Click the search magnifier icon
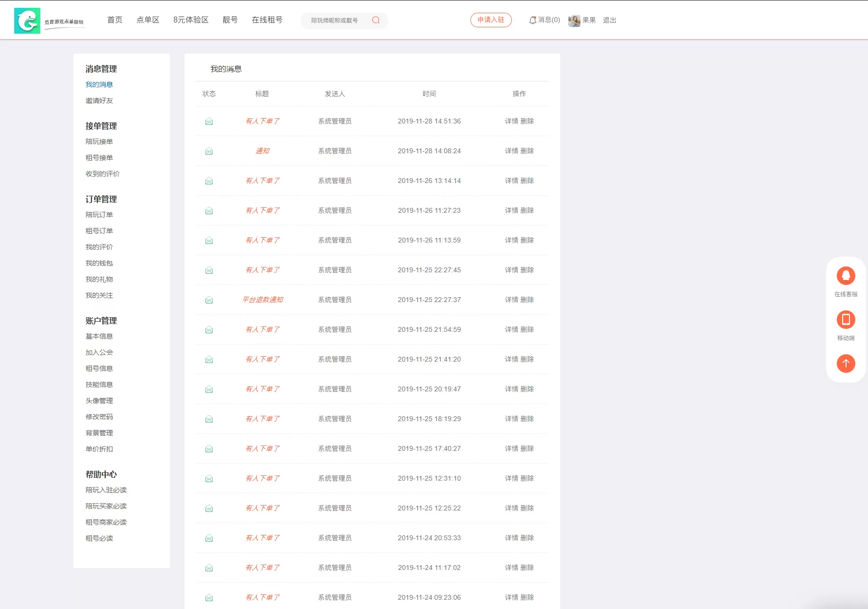 376,20
